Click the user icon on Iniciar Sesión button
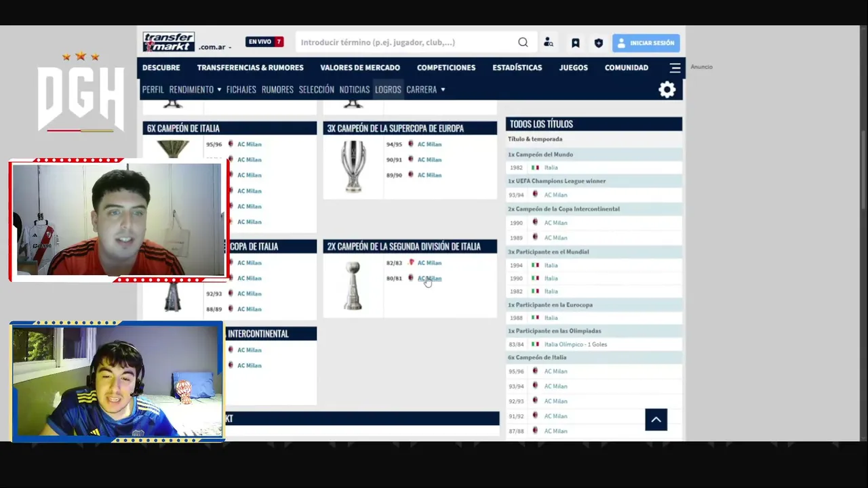This screenshot has width=868, height=488. click(x=621, y=43)
